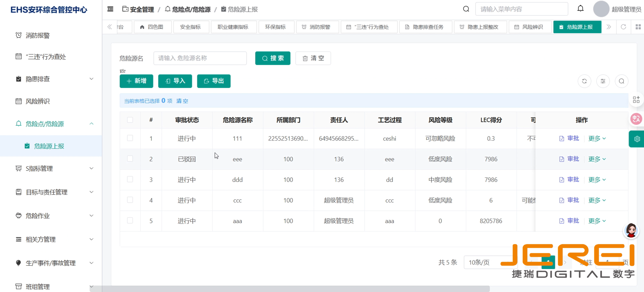Click the notification bell icon
Screen dimensions: 644x292
click(580, 9)
